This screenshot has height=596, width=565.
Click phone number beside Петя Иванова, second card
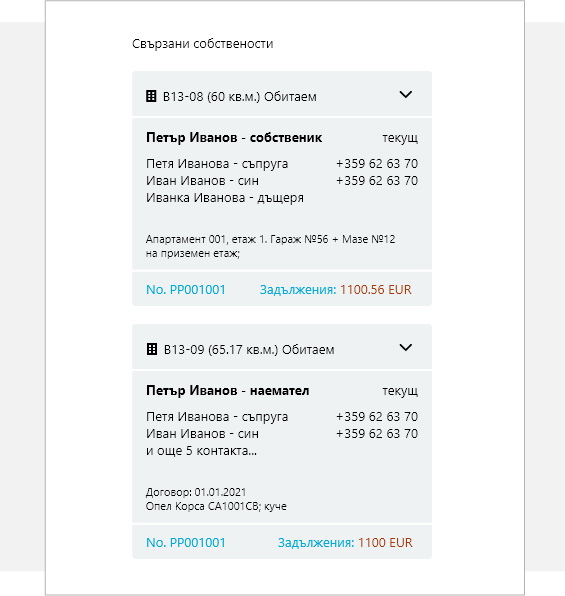377,417
